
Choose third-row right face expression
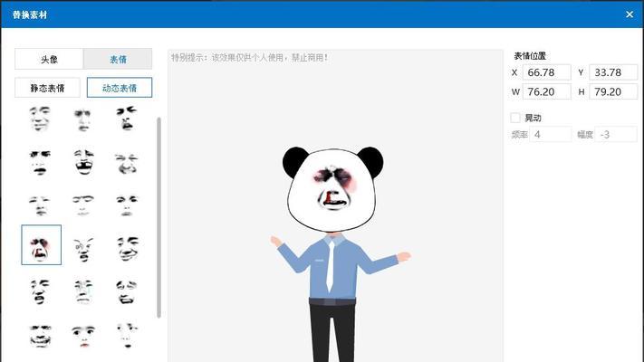coord(127,205)
